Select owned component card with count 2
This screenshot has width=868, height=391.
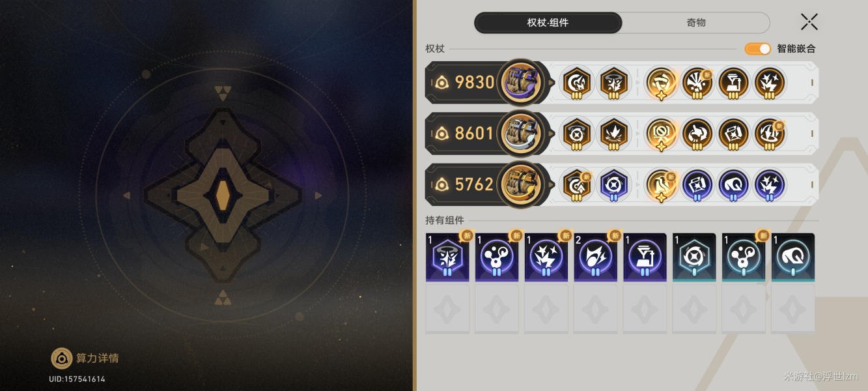[596, 257]
